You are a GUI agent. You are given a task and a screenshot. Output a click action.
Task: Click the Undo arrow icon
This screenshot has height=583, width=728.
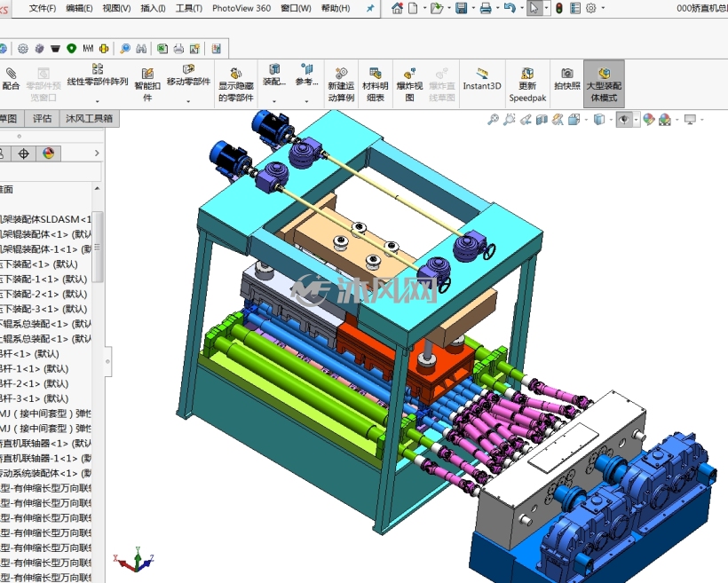pyautogui.click(x=510, y=8)
